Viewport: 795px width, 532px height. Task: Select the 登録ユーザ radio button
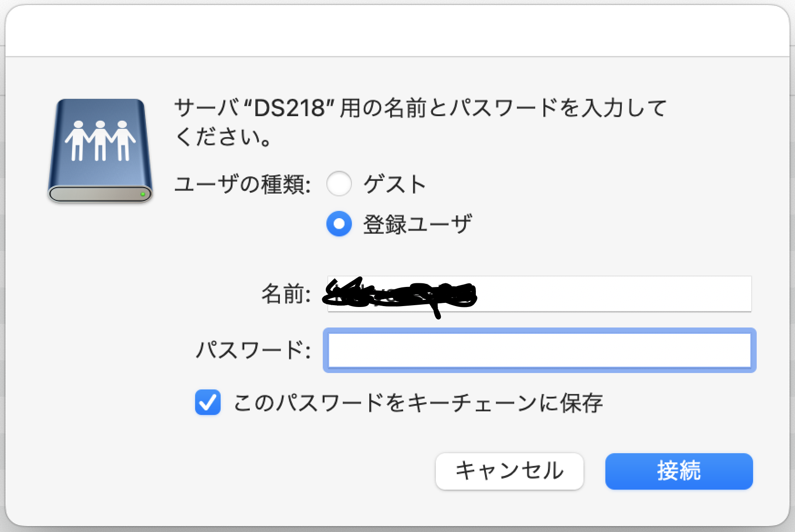point(339,224)
